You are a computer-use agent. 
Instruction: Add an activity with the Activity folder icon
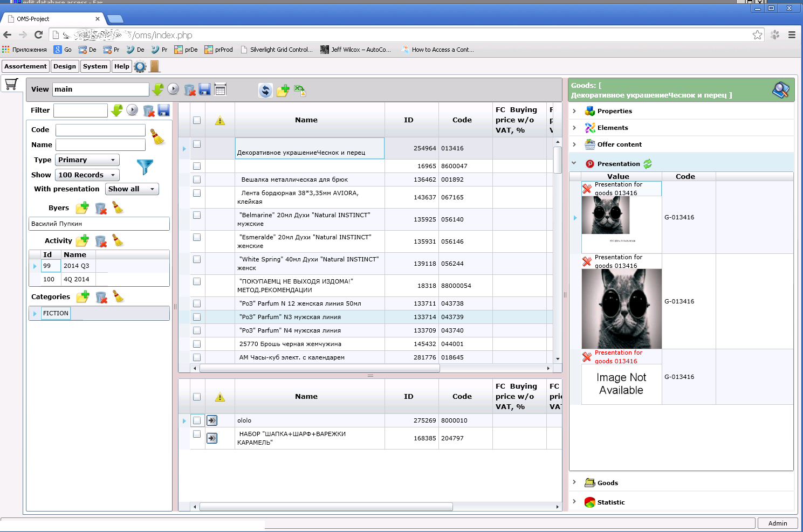pyautogui.click(x=83, y=240)
